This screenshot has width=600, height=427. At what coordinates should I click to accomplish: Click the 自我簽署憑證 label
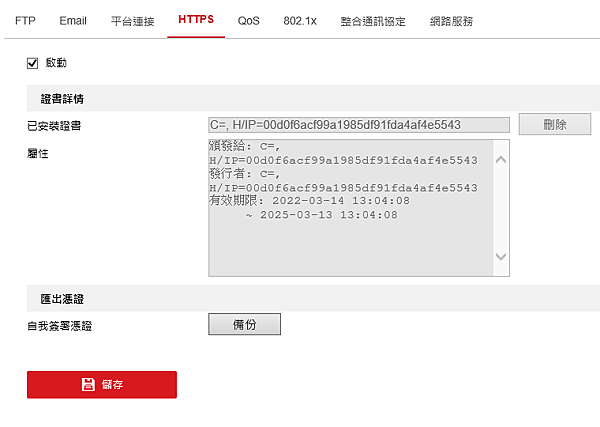tap(60, 326)
